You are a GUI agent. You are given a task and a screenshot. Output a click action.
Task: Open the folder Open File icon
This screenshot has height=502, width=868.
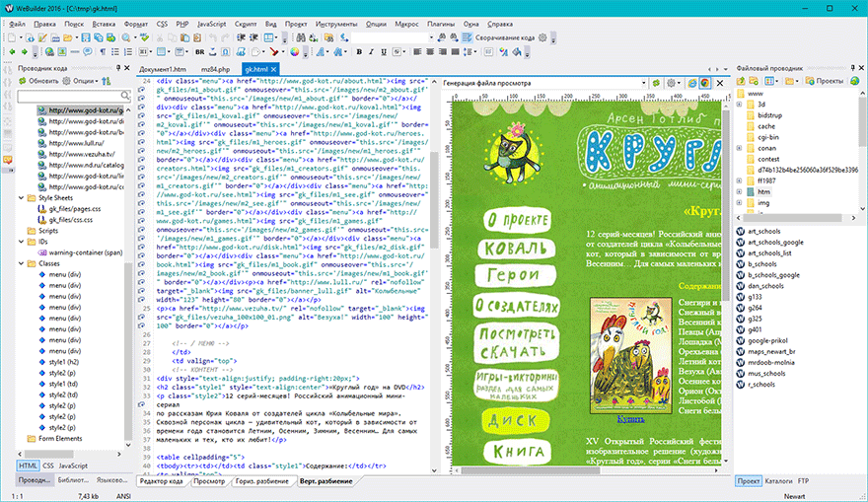tap(67, 37)
